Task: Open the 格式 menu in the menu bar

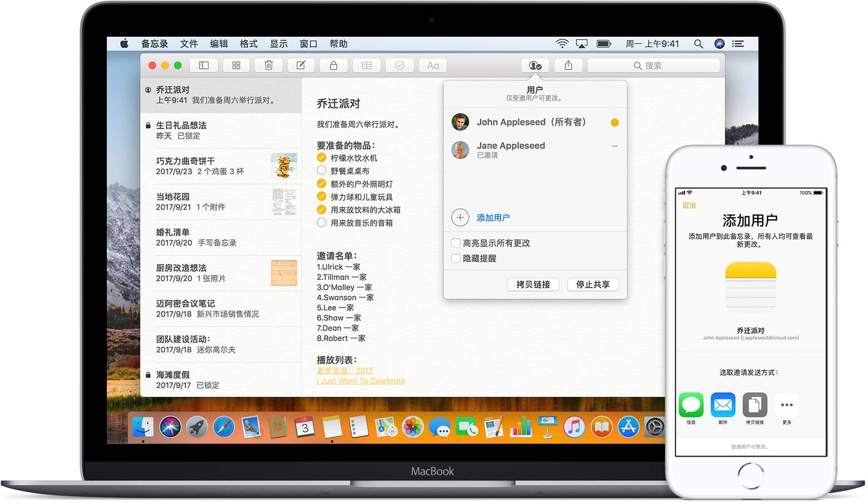Action: [248, 43]
